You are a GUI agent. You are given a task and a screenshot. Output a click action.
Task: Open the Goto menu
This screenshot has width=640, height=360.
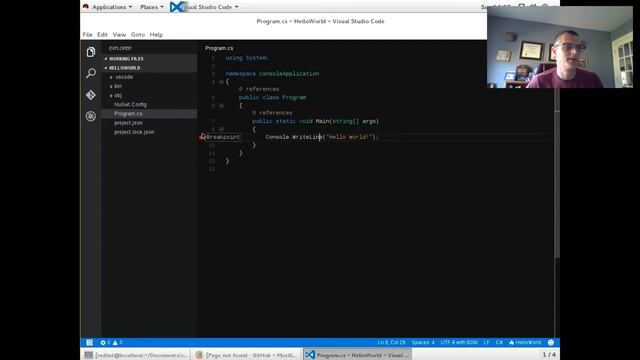[x=138, y=35]
